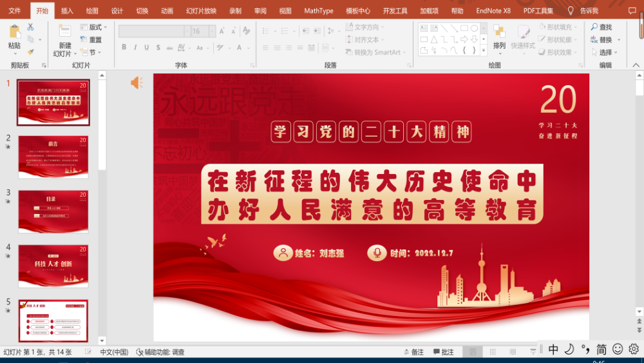Click the audio speaker icon beside slide
This screenshot has width=644, height=363.
coord(137,83)
